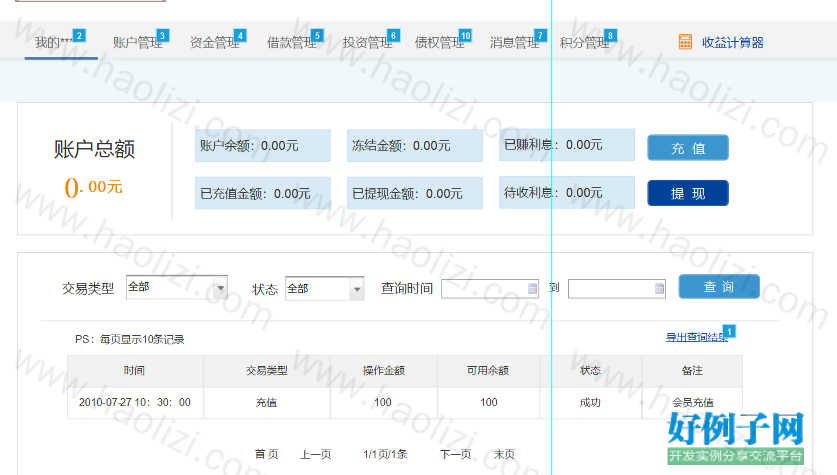
Task: Select the 2010-07-27 10:30:00 time cell
Action: coord(135,402)
